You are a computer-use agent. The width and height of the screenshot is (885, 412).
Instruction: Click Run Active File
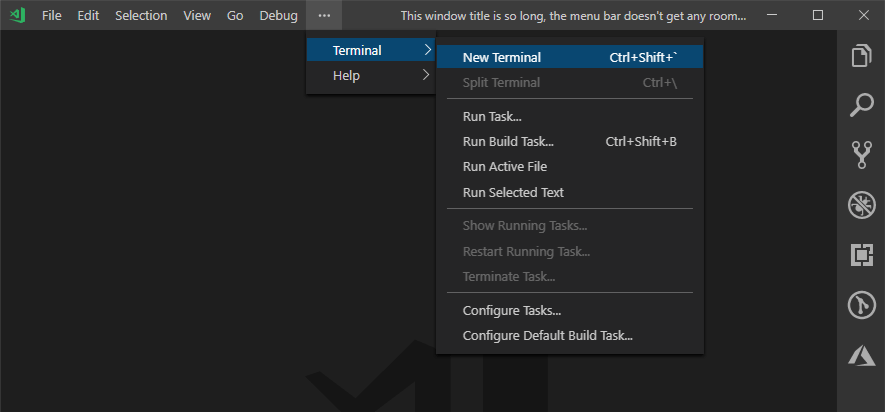[x=504, y=167]
